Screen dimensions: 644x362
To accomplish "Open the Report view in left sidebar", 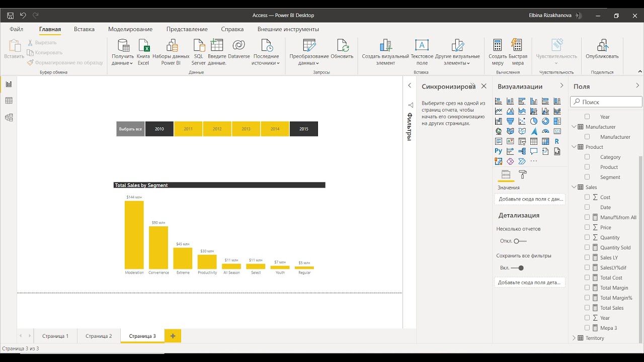I will (x=9, y=84).
